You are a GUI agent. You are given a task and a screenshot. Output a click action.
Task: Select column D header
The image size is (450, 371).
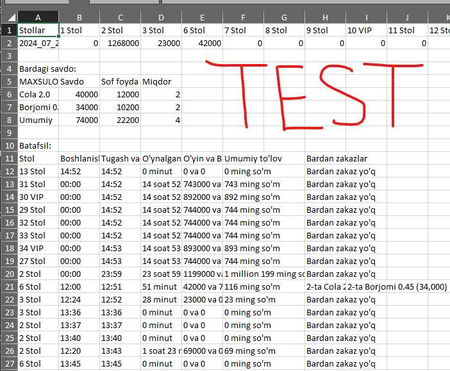coord(161,17)
